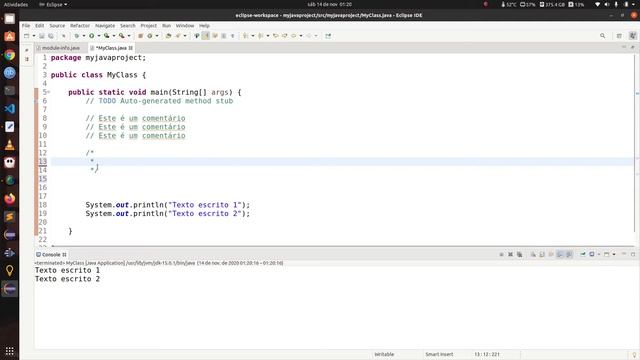Click restore icon in left minimized view bar
The width and height of the screenshot is (640, 360).
coord(27,50)
